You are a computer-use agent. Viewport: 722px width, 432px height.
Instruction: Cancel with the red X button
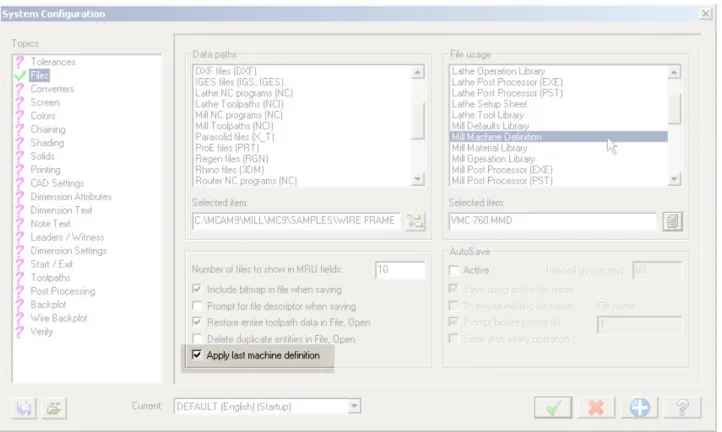[596, 407]
